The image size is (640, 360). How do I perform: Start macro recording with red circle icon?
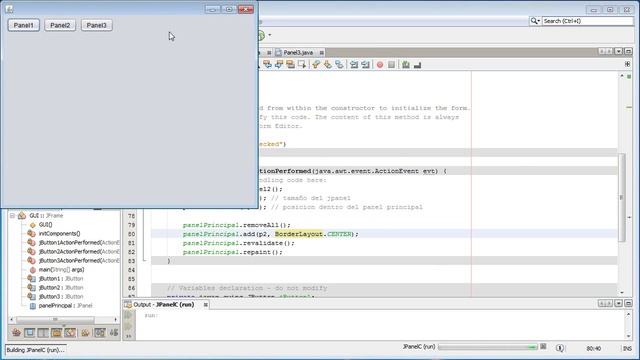[x=380, y=64]
